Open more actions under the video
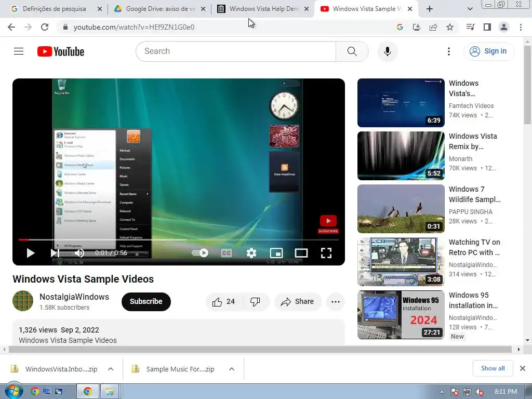This screenshot has width=532, height=399. pos(336,302)
